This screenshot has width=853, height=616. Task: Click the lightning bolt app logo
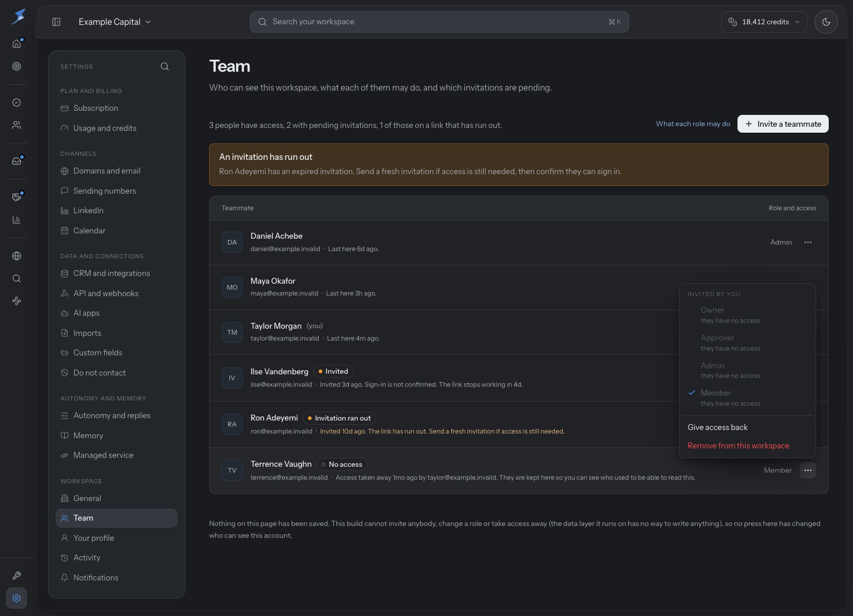18,17
